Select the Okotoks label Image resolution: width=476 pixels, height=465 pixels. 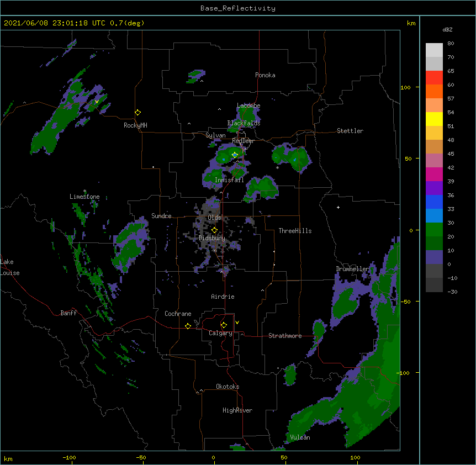[228, 387]
